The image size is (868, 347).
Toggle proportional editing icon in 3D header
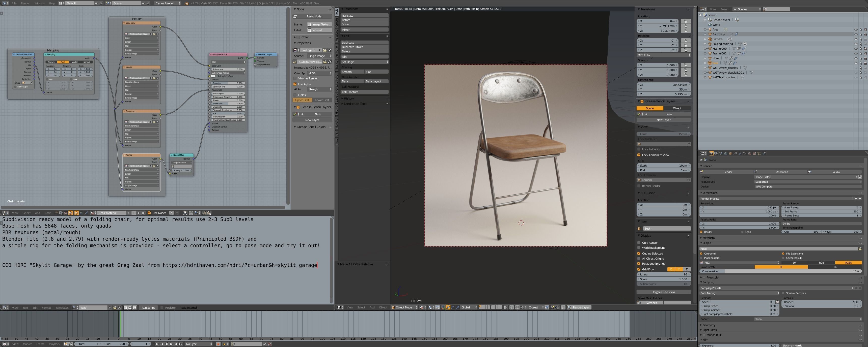pos(511,307)
